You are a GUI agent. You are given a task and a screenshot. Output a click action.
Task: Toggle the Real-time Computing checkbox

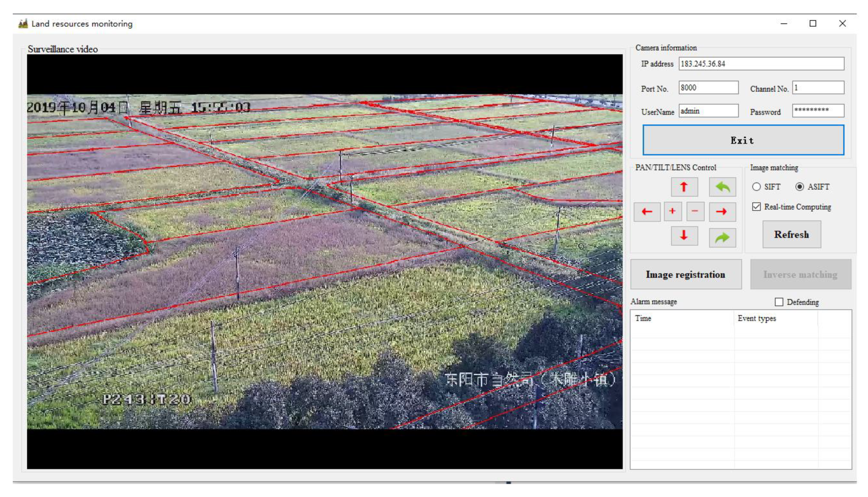757,207
